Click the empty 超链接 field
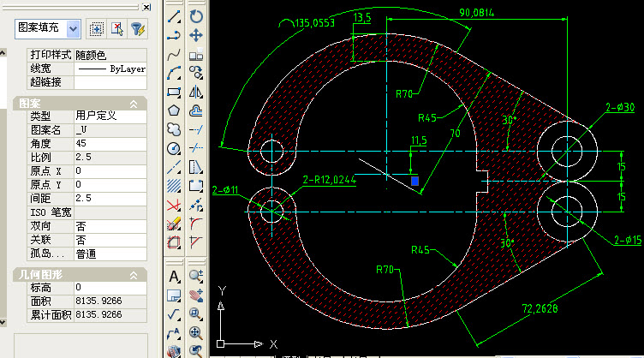 110,82
